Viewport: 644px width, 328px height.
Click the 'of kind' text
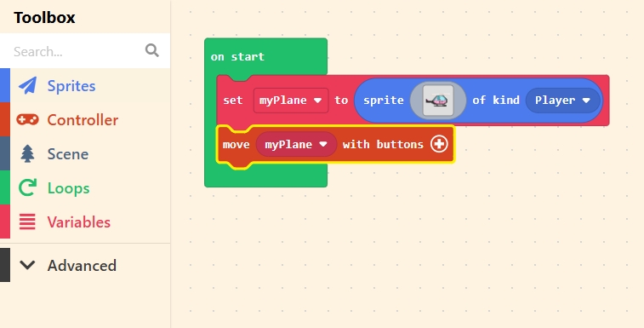click(496, 100)
